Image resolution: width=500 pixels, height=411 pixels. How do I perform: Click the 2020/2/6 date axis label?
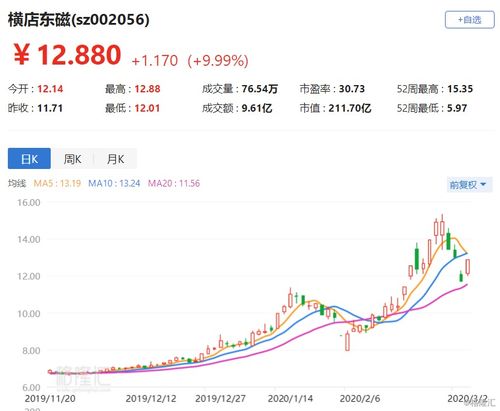[x=360, y=399]
